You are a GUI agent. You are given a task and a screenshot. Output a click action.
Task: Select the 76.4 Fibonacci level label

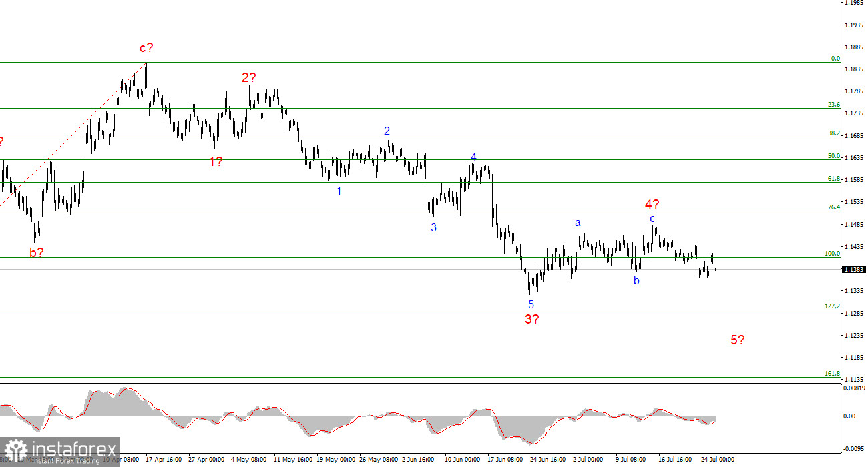pos(834,207)
